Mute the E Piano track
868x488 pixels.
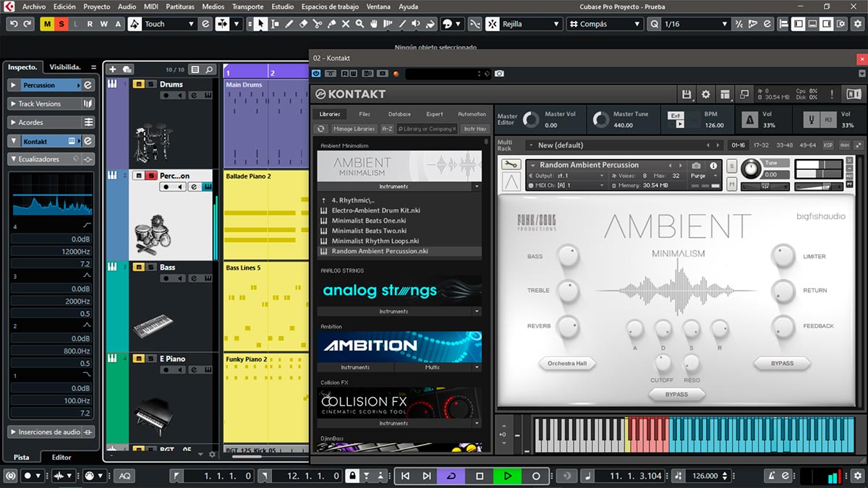(139, 359)
